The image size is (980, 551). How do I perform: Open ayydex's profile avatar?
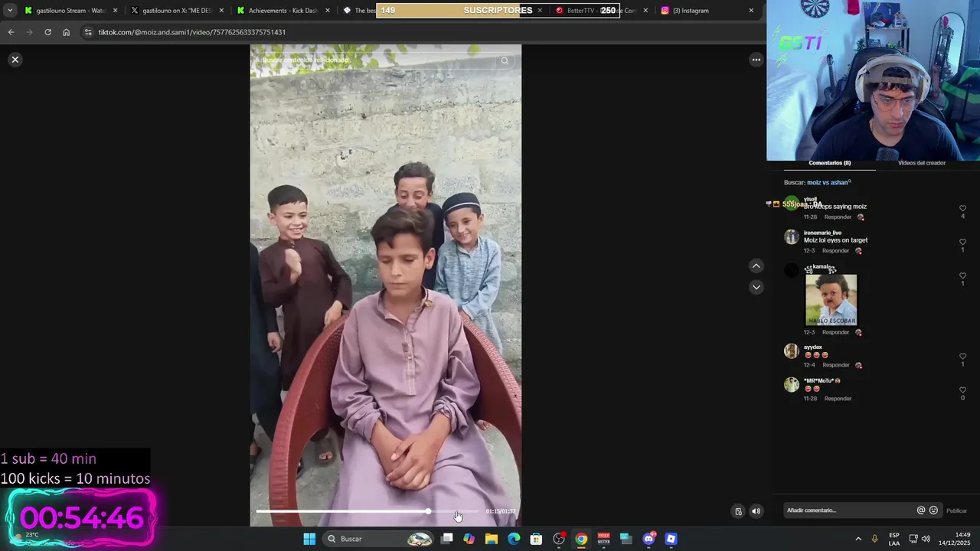[x=792, y=351]
